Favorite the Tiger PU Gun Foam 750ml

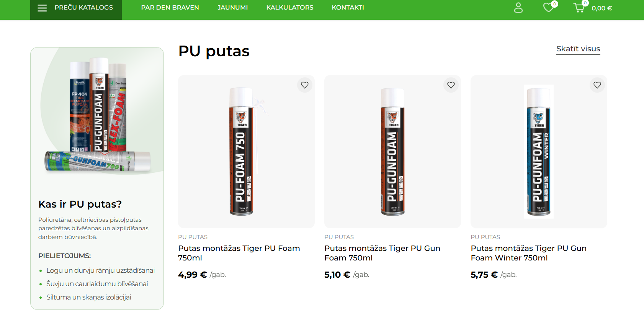451,85
